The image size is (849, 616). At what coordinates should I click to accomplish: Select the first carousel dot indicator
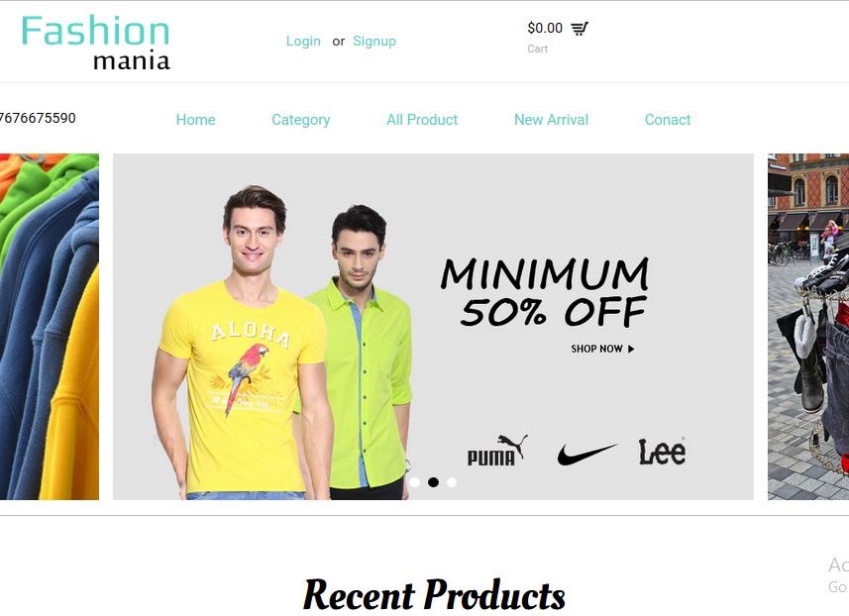click(x=415, y=481)
